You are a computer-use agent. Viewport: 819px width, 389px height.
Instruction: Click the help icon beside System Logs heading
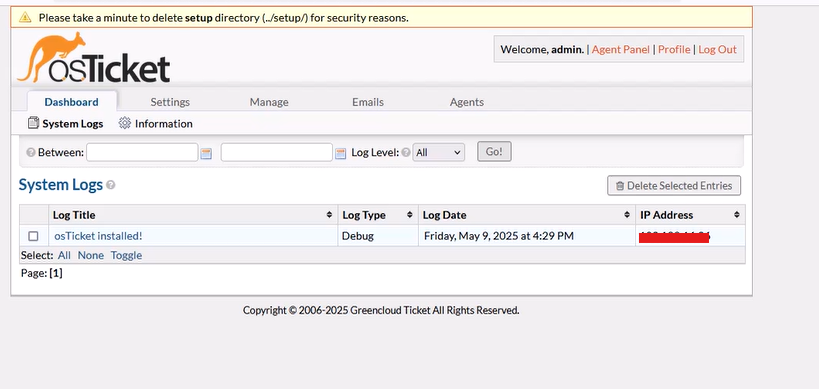(x=110, y=185)
